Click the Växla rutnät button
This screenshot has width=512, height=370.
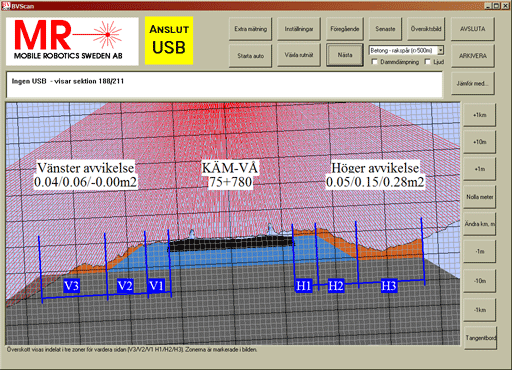click(x=299, y=55)
